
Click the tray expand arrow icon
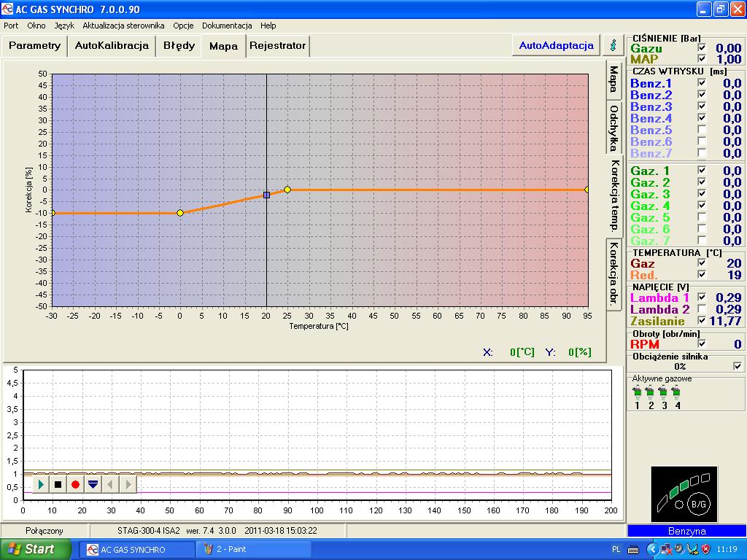click(652, 550)
